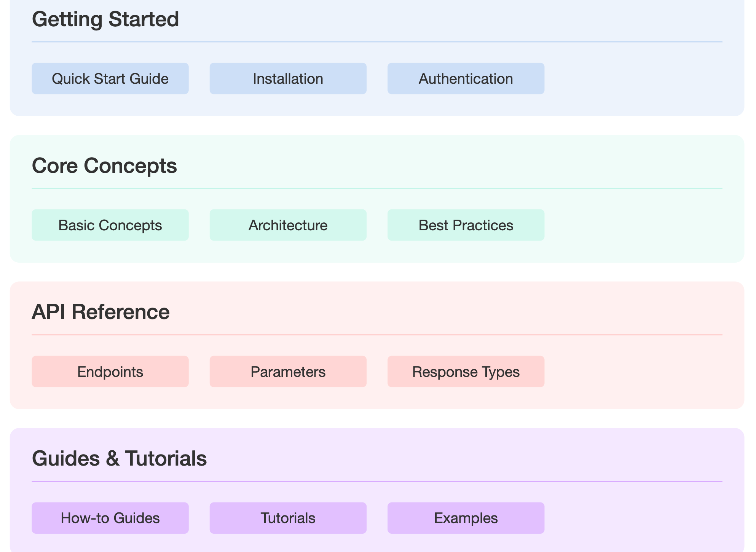Click empty area in Core Concepts card

click(643, 225)
